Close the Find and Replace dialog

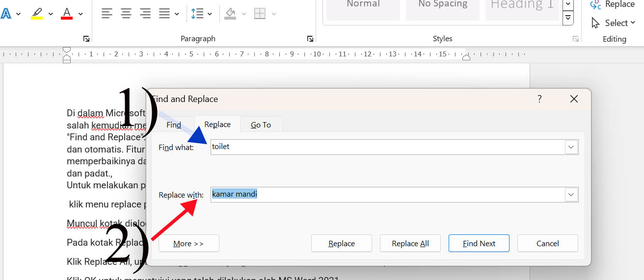(x=574, y=99)
